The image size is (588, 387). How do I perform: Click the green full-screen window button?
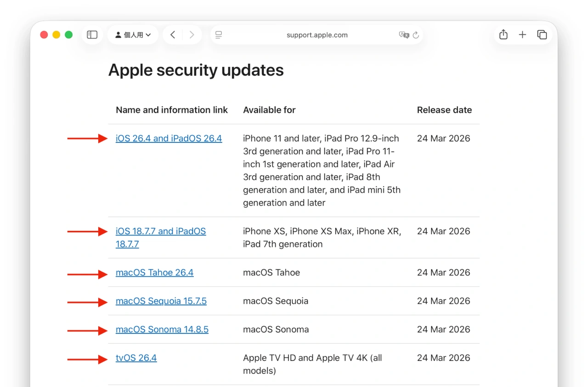click(x=68, y=35)
